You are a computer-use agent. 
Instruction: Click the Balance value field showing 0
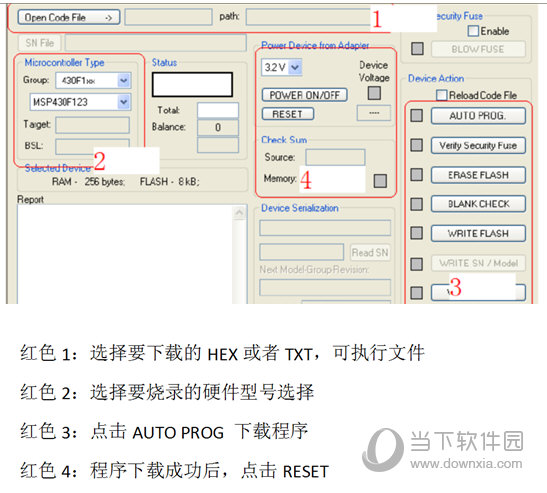(x=218, y=128)
